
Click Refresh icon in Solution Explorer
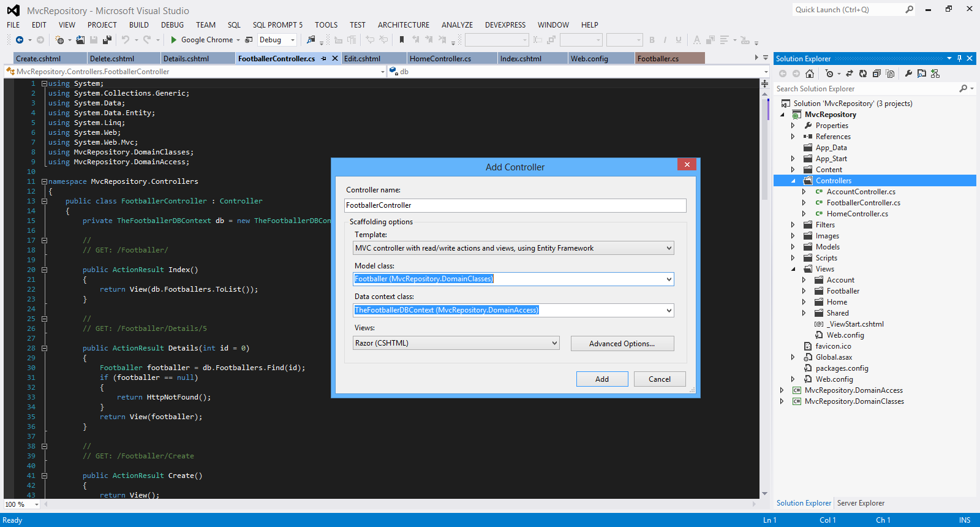863,74
